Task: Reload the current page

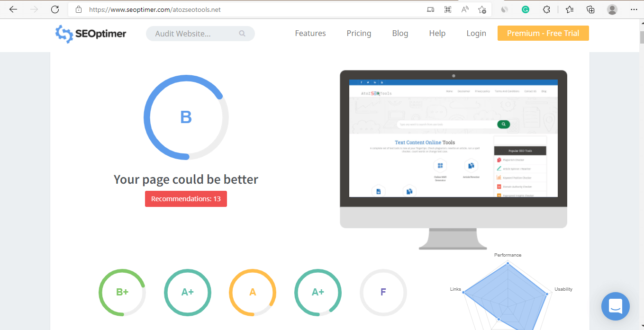Action: (55, 9)
